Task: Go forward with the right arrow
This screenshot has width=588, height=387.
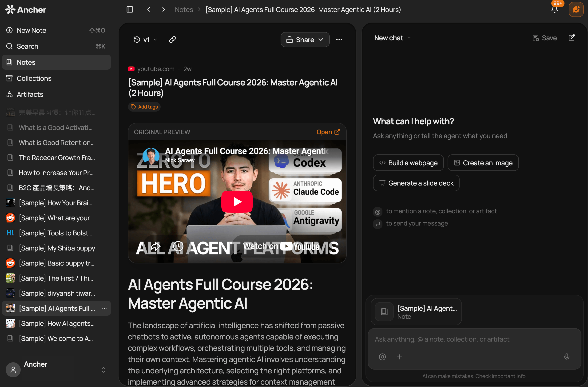Action: click(163, 10)
